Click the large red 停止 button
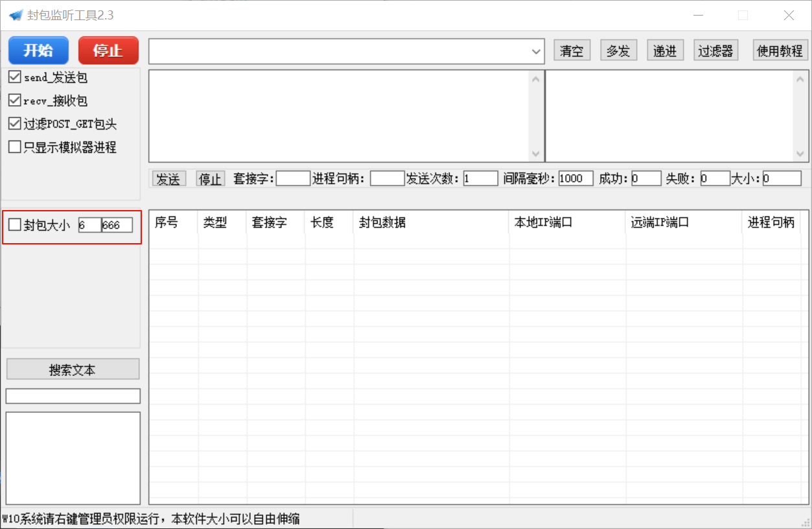Image resolution: width=812 pixels, height=529 pixels. tap(108, 51)
